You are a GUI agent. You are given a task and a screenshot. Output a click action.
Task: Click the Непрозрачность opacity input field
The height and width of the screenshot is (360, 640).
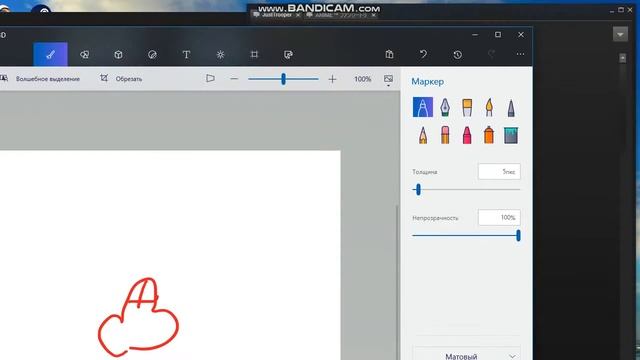pos(499,218)
